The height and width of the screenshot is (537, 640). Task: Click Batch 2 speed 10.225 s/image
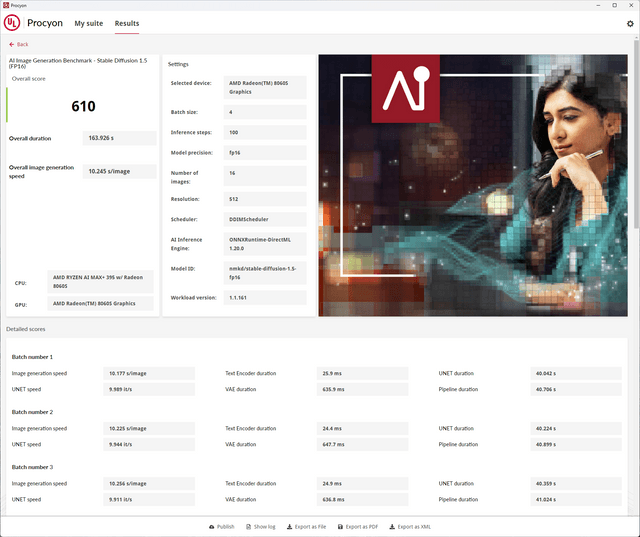[x=149, y=428]
